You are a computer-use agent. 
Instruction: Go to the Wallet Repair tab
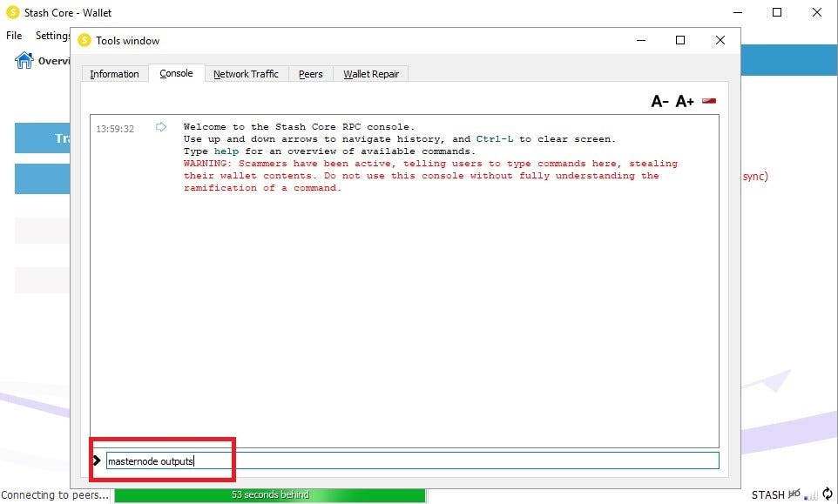(x=371, y=74)
